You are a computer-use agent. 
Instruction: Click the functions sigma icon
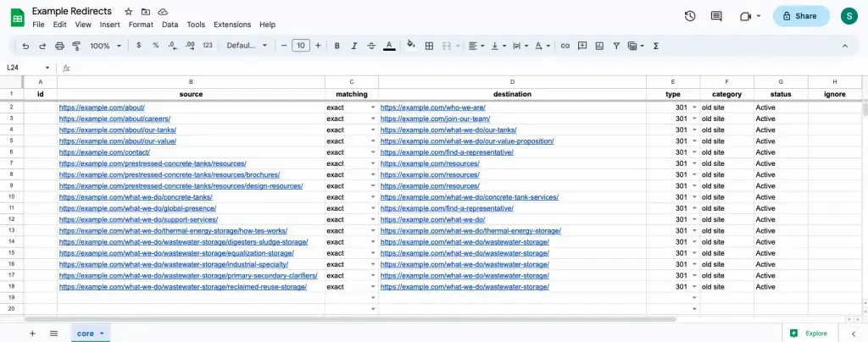[x=656, y=46]
